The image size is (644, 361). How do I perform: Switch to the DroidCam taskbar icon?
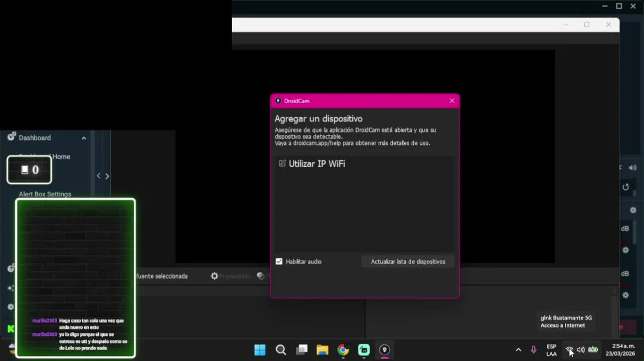[385, 350]
